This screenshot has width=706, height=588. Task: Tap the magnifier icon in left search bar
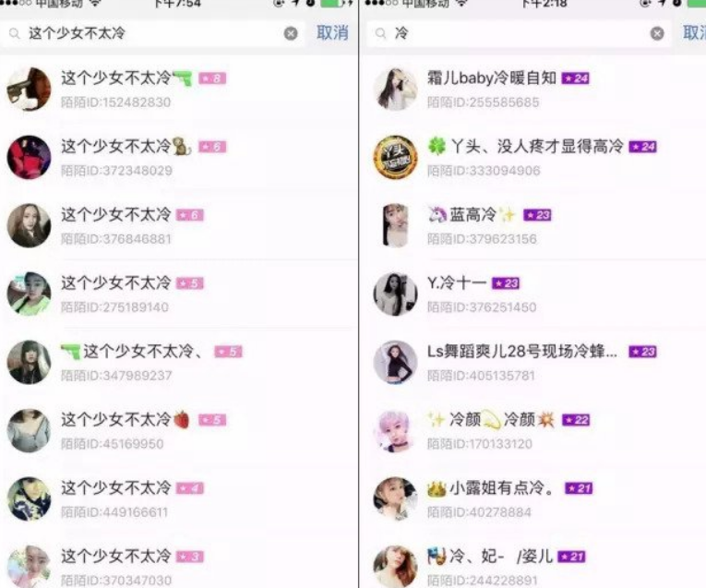click(x=15, y=33)
